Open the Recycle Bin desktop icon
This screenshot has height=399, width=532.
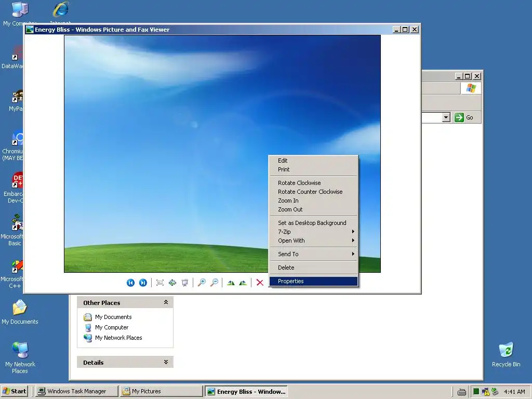[506, 354]
